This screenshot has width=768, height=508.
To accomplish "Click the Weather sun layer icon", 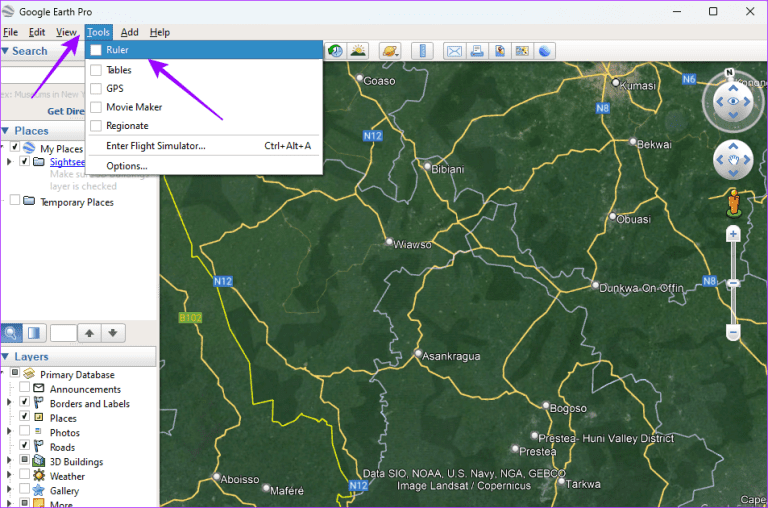I will click(39, 475).
